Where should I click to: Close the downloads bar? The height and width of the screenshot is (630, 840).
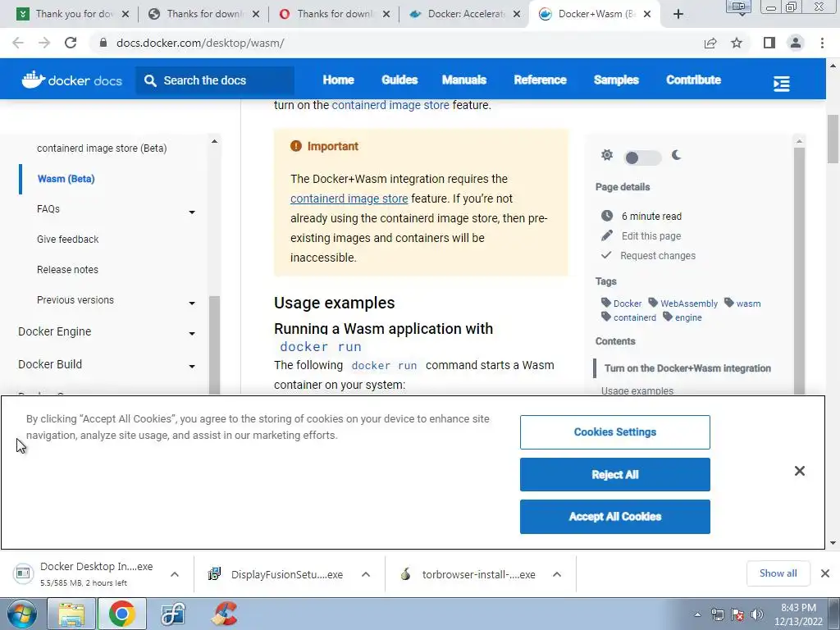[825, 573]
